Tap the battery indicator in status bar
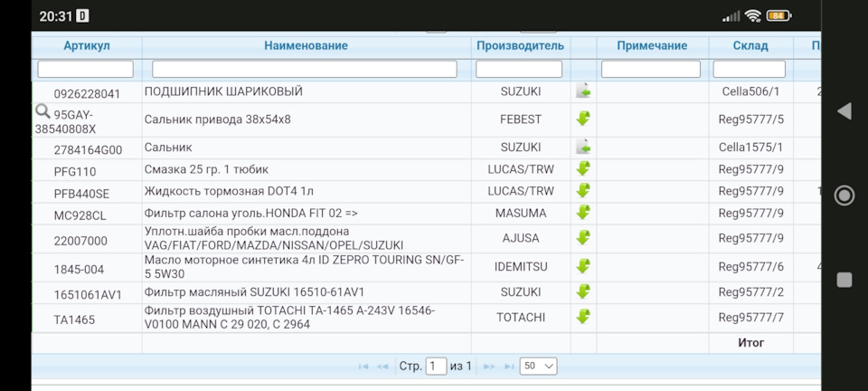868x391 pixels. (778, 16)
